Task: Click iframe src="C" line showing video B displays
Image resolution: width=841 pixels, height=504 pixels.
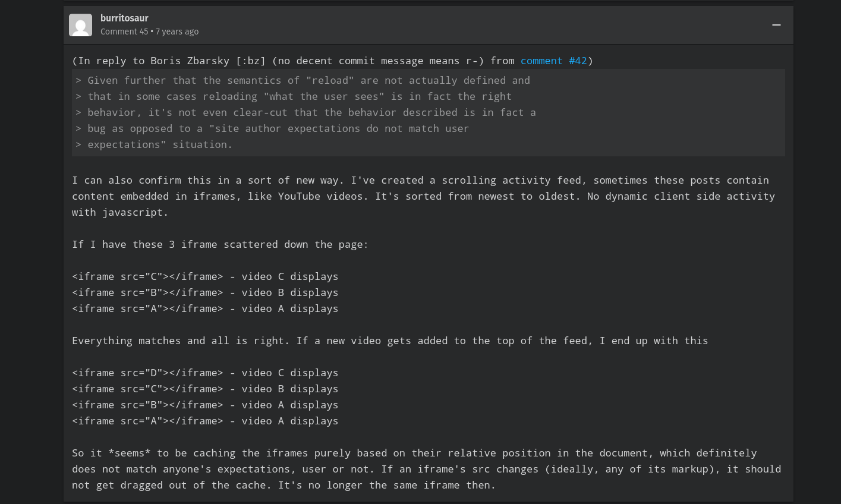Action: (205, 389)
